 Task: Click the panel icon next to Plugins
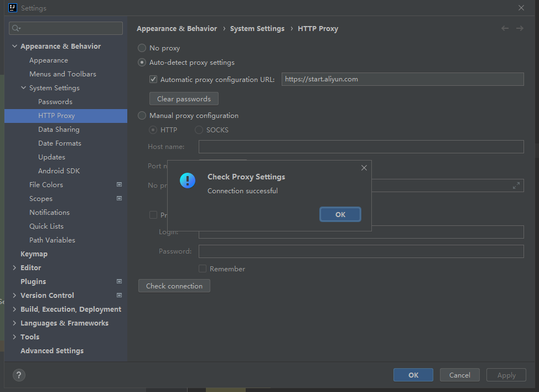pyautogui.click(x=119, y=281)
